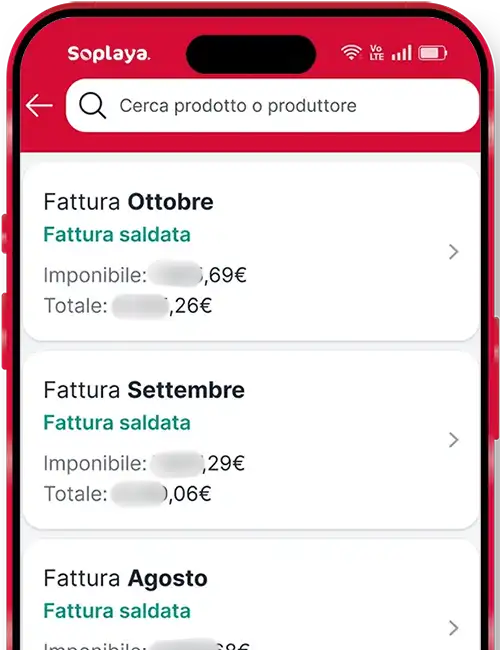Viewport: 500px width, 650px height.
Task: Tap Fattura saldata status under Settembre
Action: click(x=117, y=423)
